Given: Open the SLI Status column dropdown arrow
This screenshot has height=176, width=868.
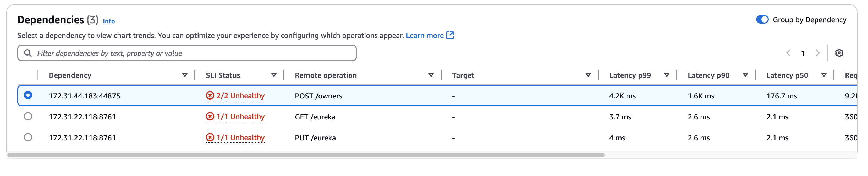Looking at the screenshot, I should pyautogui.click(x=274, y=75).
